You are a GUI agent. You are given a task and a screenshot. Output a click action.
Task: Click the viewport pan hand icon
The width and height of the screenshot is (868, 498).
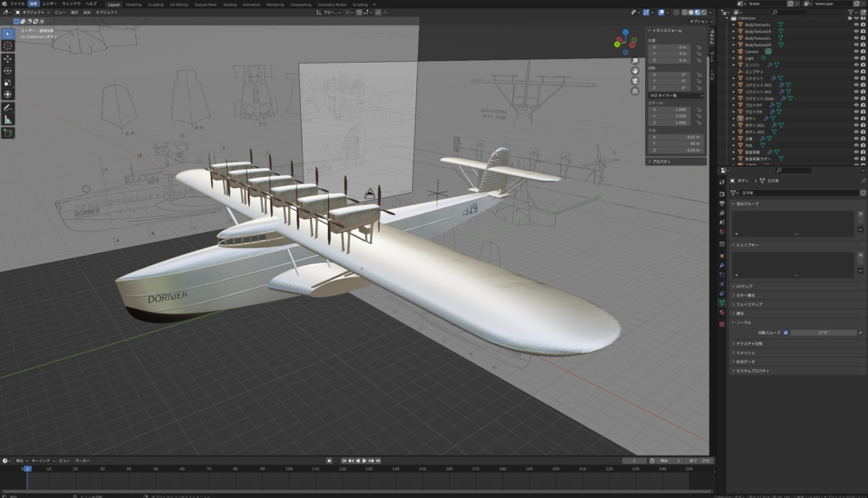tap(635, 71)
